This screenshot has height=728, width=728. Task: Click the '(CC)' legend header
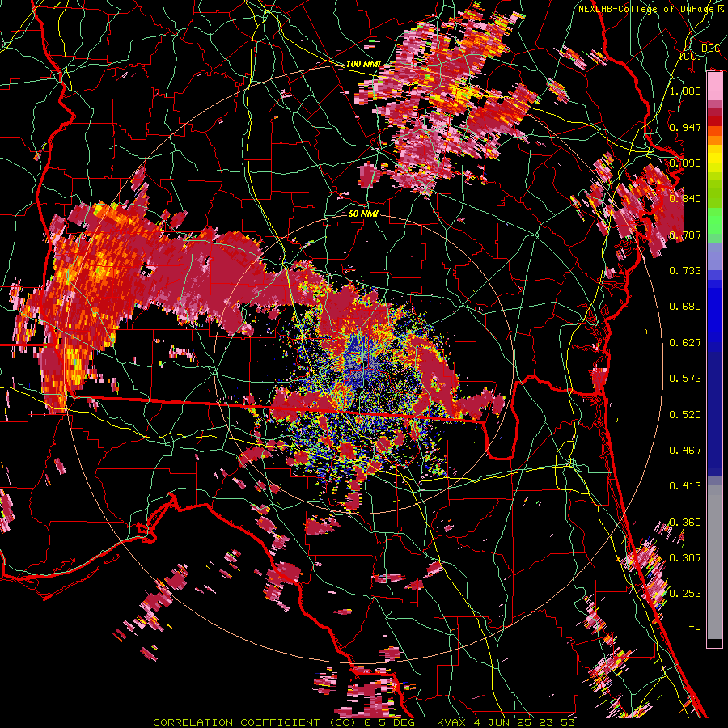pyautogui.click(x=691, y=56)
